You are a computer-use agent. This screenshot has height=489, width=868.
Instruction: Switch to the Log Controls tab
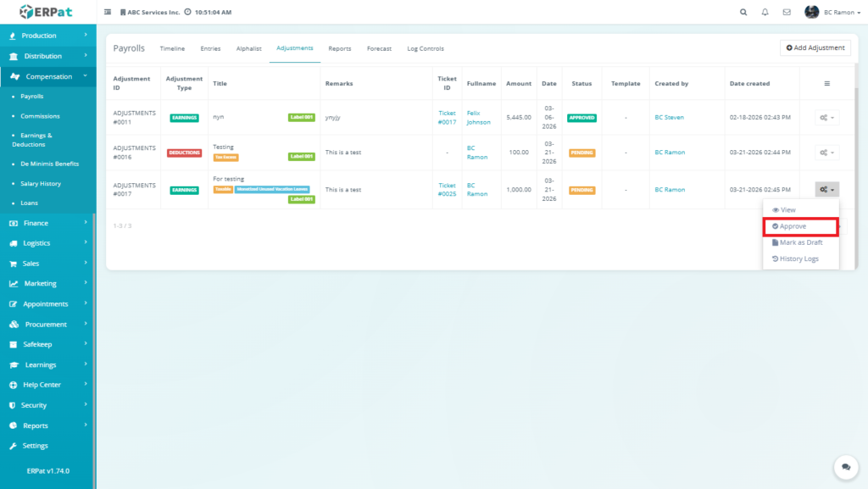coord(426,49)
